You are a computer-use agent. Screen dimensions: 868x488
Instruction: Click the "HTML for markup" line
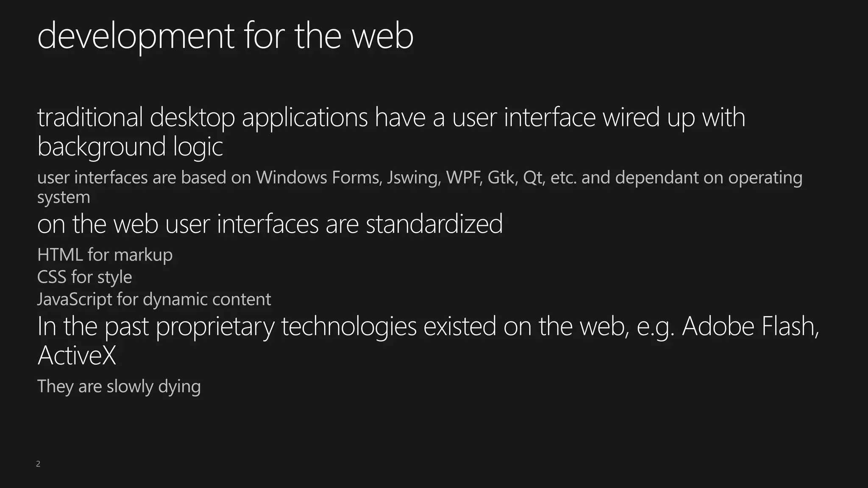coord(105,255)
